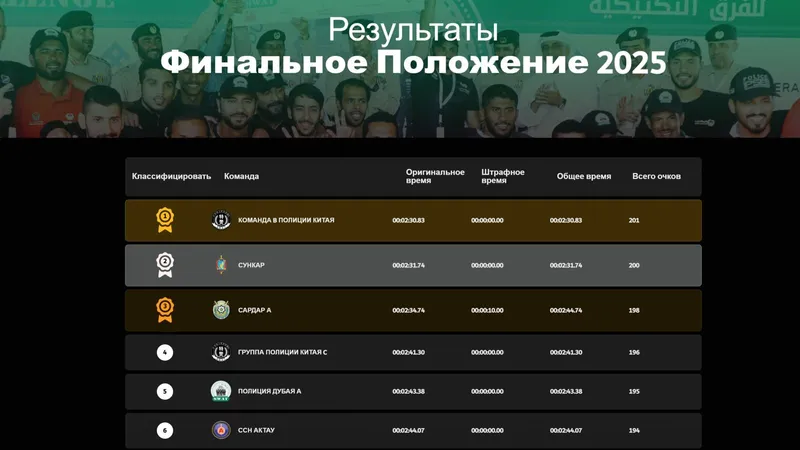
Task: Click the САРДАР А team logo
Action: 221,310
